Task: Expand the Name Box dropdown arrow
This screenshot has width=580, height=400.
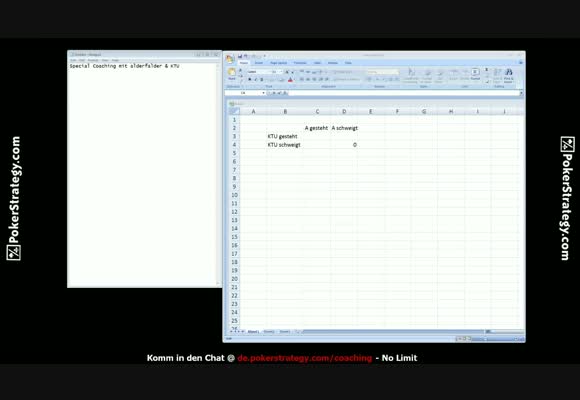Action: coord(263,93)
